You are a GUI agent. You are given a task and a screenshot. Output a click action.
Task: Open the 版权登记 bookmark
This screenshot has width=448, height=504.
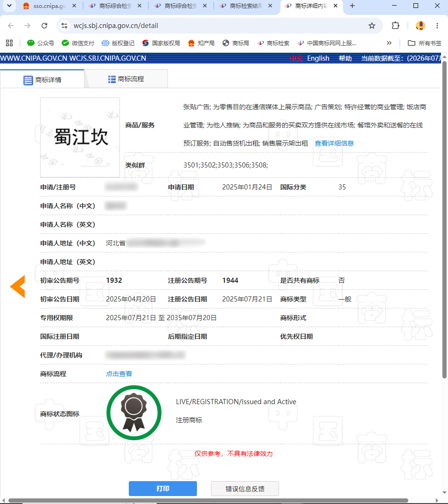coord(118,43)
